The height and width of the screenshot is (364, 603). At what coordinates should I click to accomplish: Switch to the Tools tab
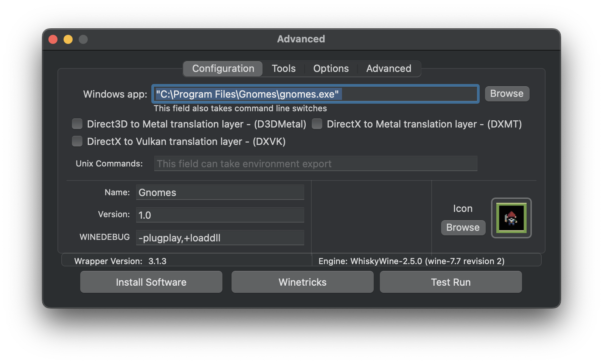[x=283, y=68]
